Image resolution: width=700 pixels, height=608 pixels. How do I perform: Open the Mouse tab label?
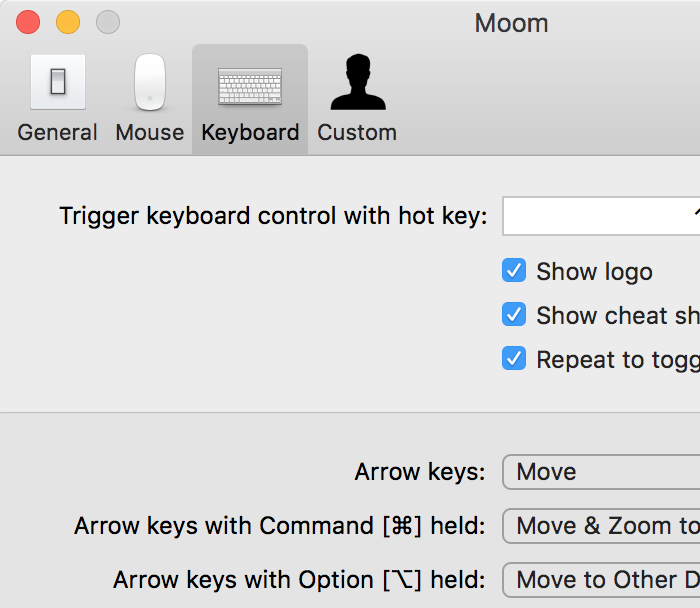pyautogui.click(x=150, y=132)
